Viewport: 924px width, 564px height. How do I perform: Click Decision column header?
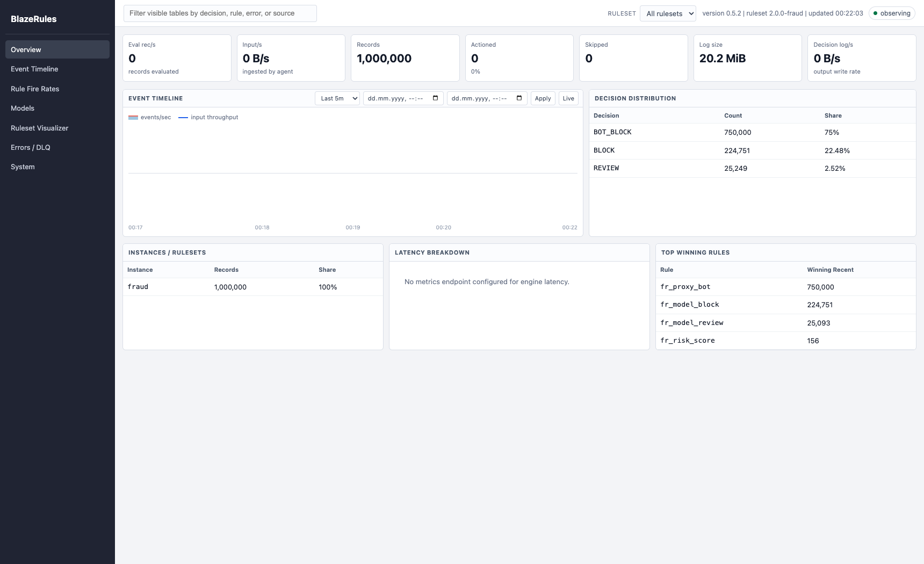(606, 115)
